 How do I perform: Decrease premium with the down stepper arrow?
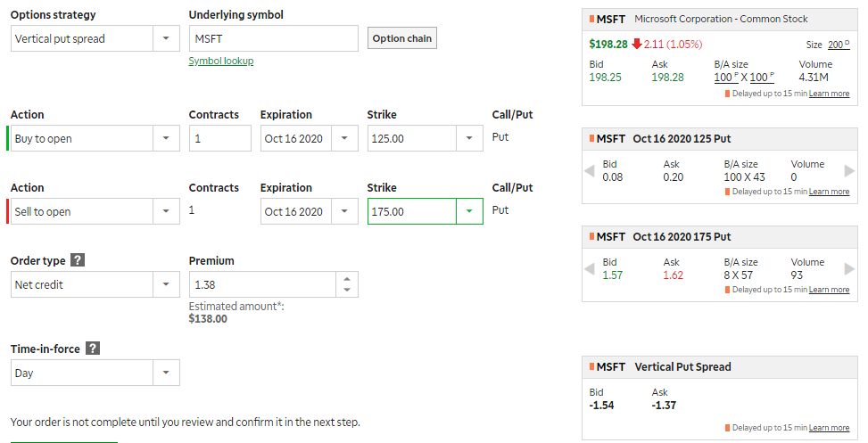pyautogui.click(x=347, y=290)
